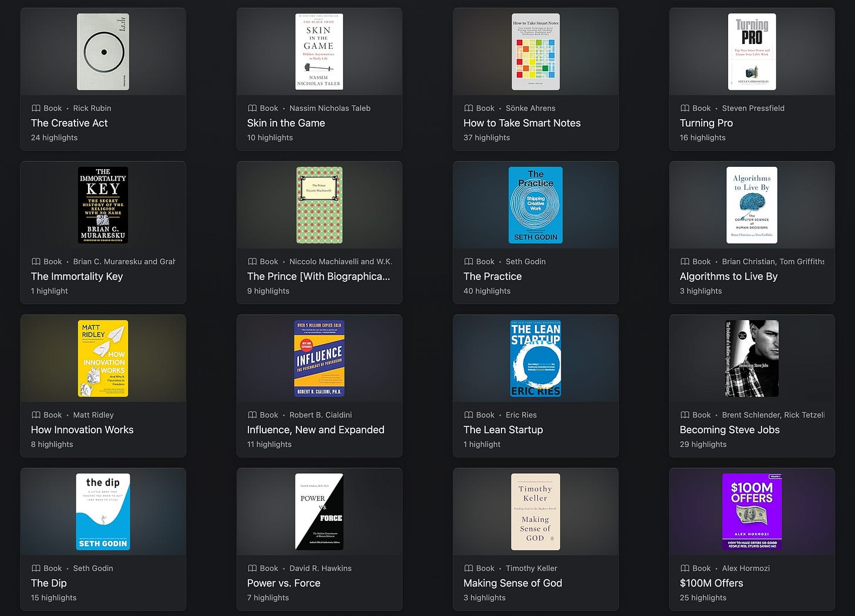
Task: Select The Dip title text
Action: click(49, 583)
